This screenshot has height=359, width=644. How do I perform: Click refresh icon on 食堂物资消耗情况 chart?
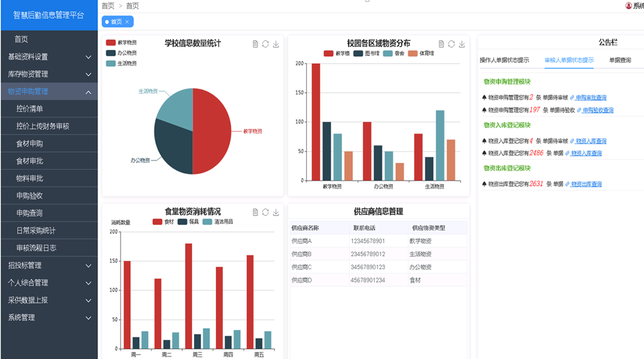[x=266, y=212]
